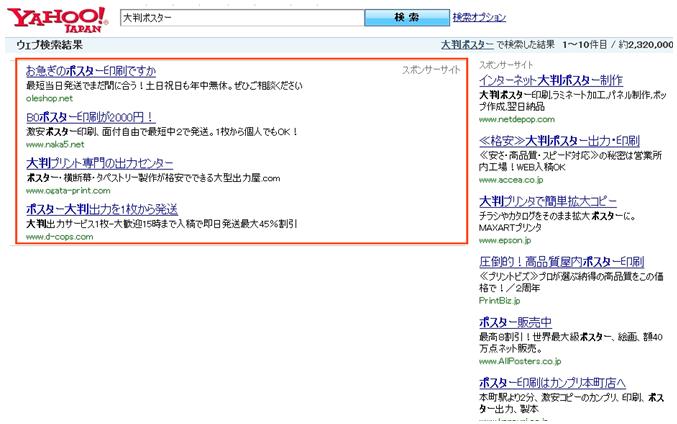677x424 pixels.
Task: Open お急ぎのポスター印刷ですか ad link
Action: (x=91, y=70)
